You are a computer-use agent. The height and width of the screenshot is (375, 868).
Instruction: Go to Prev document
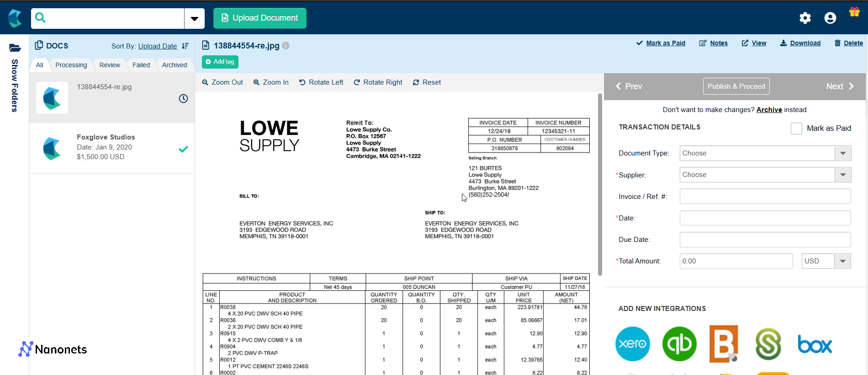pos(629,86)
